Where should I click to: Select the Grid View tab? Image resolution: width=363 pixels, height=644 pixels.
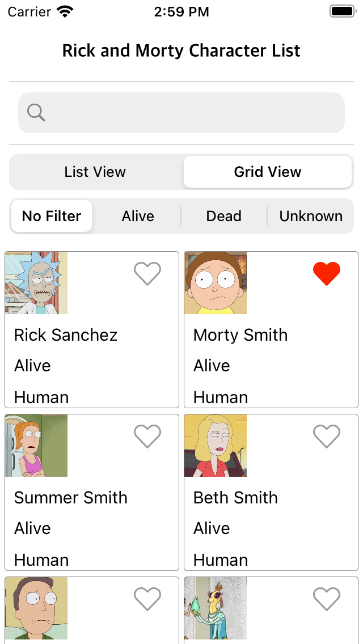click(268, 172)
